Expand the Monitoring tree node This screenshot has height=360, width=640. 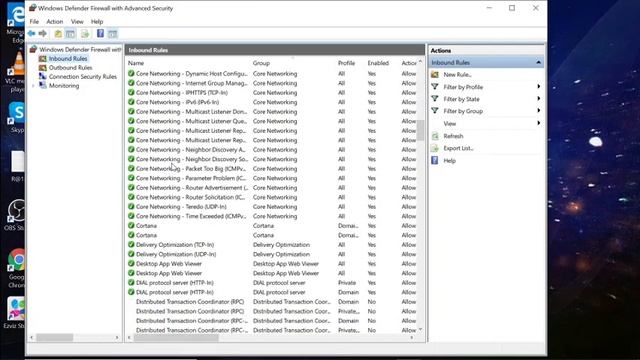33,86
